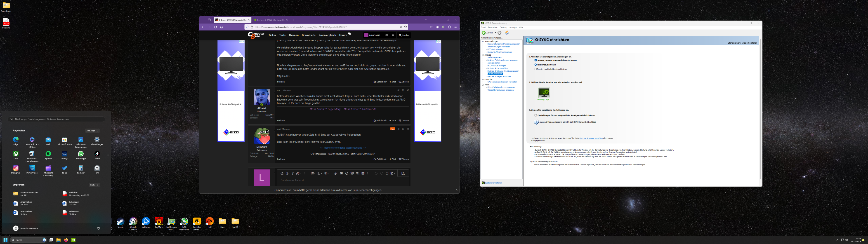Insert a table into the reply
Image resolution: width=868 pixels, height=244 pixels.
pyautogui.click(x=363, y=173)
